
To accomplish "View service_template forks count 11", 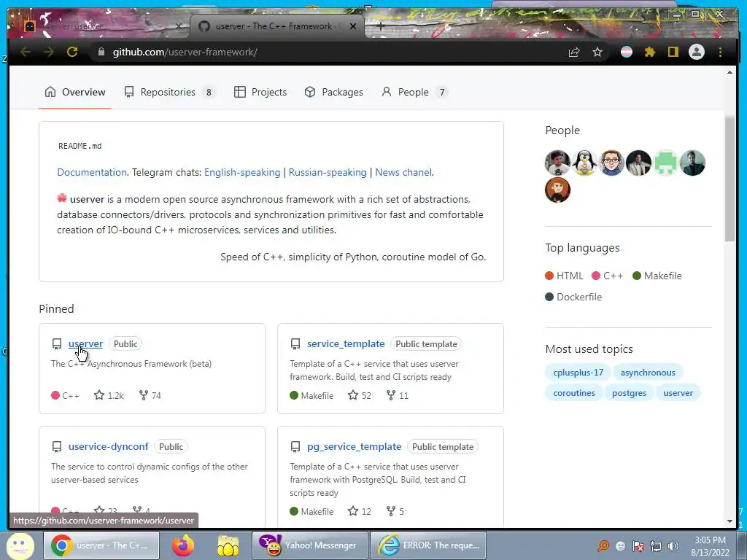I will click(x=398, y=395).
